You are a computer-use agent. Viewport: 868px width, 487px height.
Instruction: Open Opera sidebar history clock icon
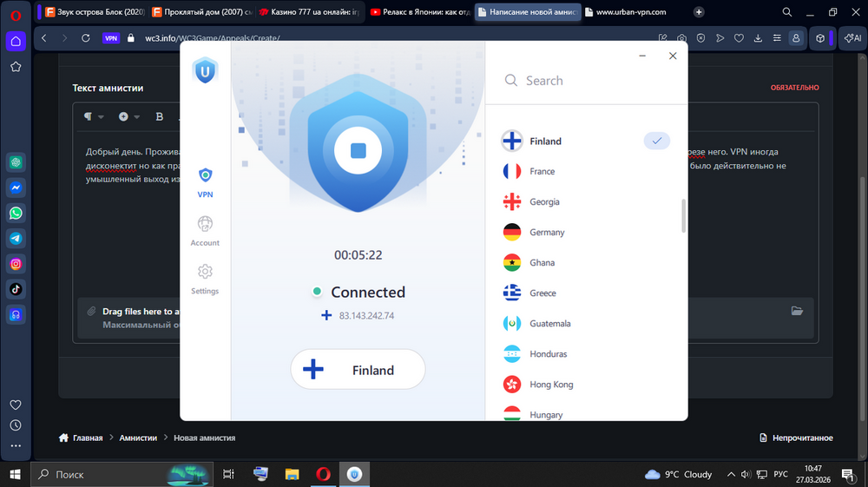pos(16,425)
